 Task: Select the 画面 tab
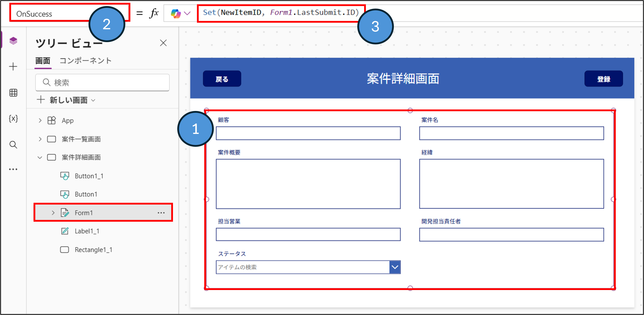coord(43,61)
